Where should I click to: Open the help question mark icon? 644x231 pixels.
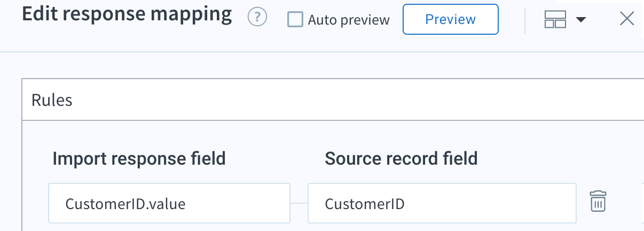[257, 19]
